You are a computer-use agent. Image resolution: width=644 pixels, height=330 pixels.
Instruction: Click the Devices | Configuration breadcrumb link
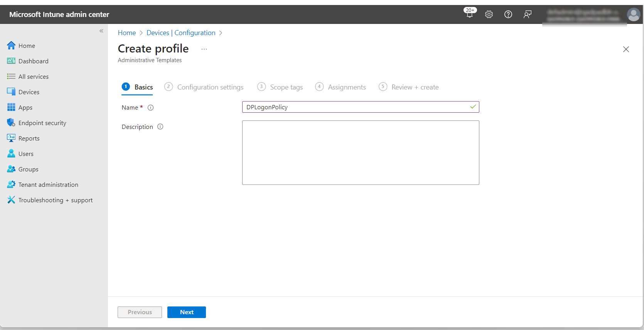[x=181, y=33]
